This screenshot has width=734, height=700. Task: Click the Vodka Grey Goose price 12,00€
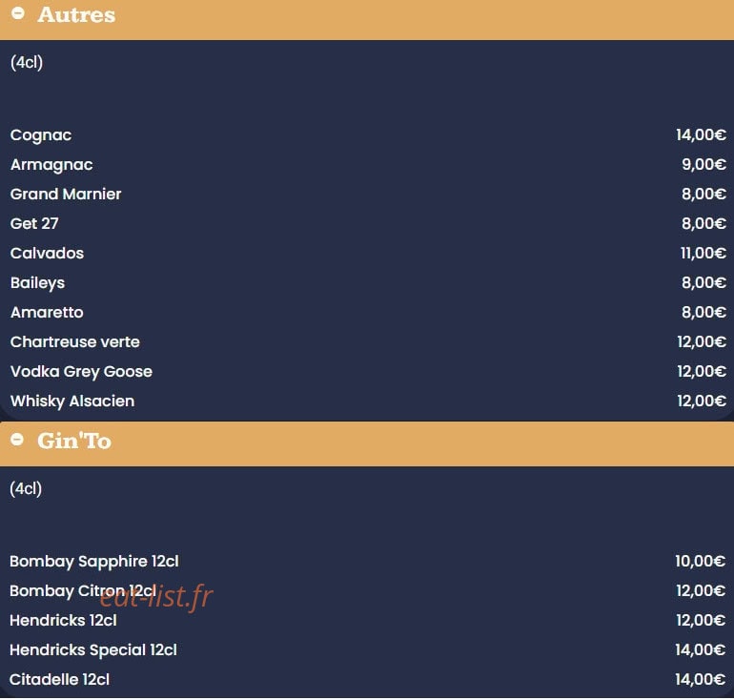702,371
